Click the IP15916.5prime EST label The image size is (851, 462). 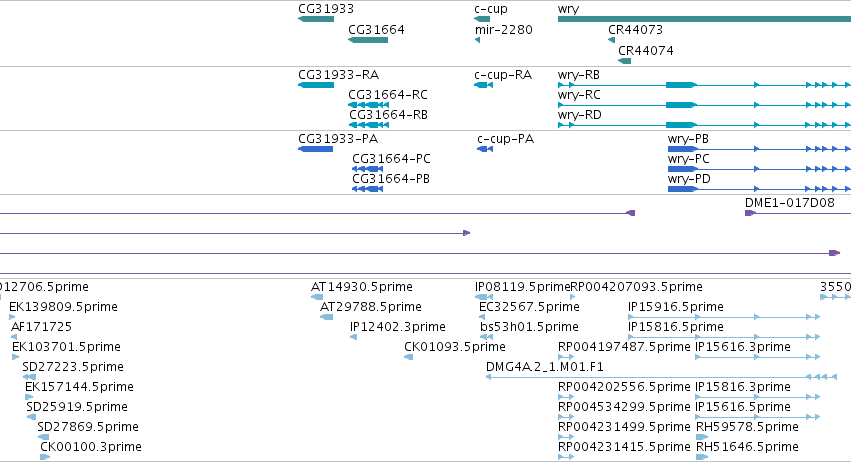pyautogui.click(x=676, y=307)
